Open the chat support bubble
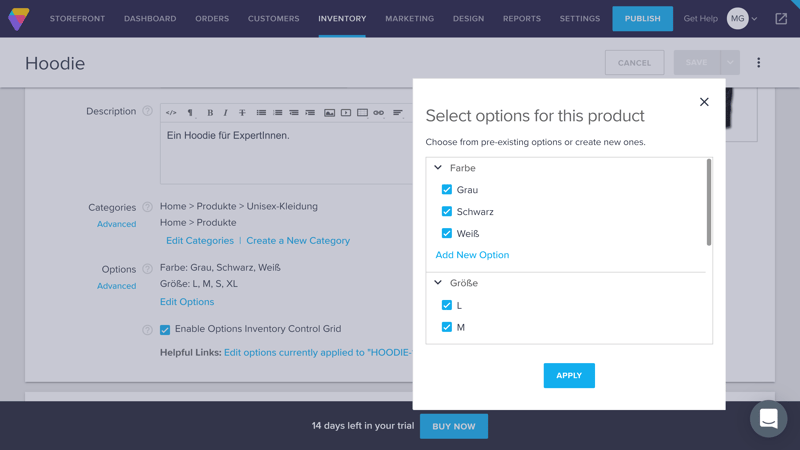 [768, 419]
